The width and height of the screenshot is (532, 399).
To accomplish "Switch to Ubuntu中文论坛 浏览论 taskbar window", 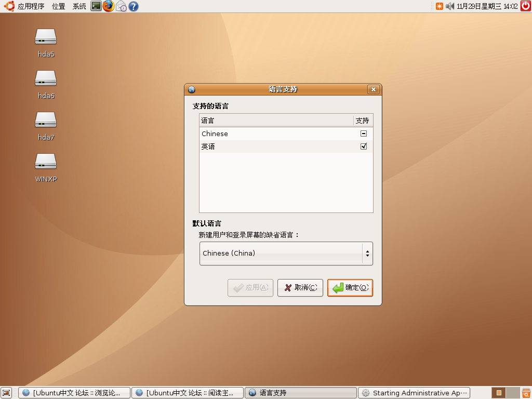I will pos(74,393).
